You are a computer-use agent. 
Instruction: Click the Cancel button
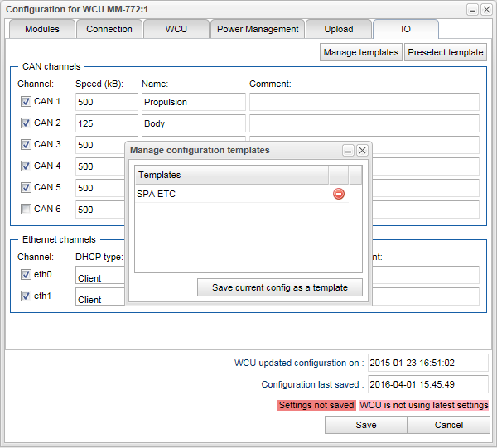tap(448, 425)
